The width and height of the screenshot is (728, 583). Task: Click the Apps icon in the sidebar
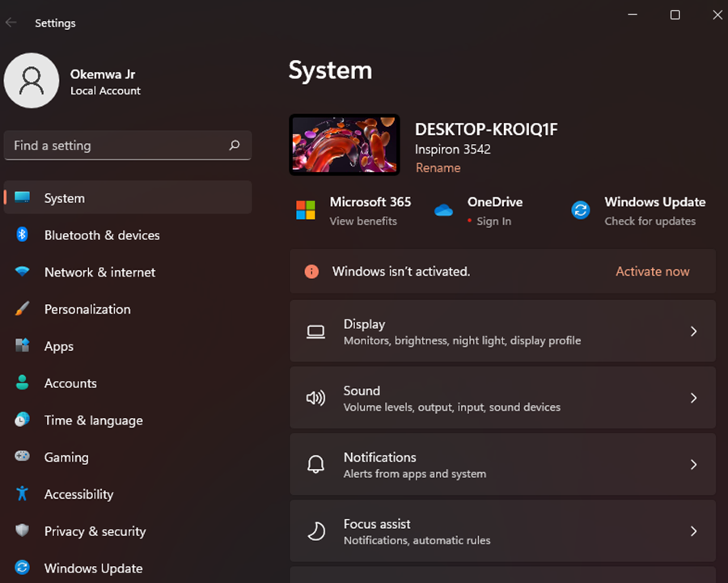23,346
